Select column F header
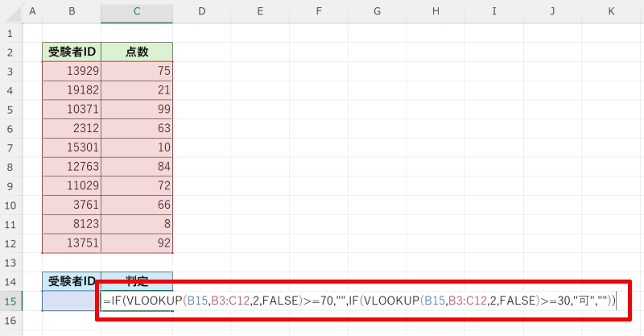644x336 pixels. pos(319,11)
